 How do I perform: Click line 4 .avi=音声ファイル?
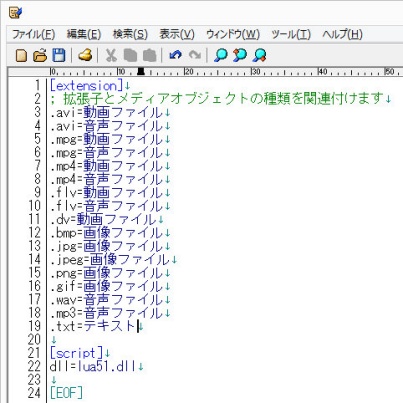(106, 126)
